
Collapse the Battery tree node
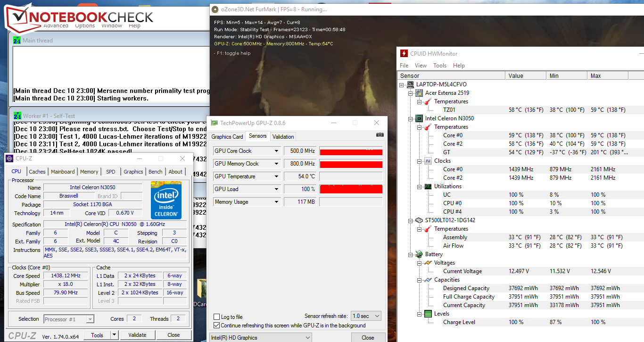coord(411,254)
